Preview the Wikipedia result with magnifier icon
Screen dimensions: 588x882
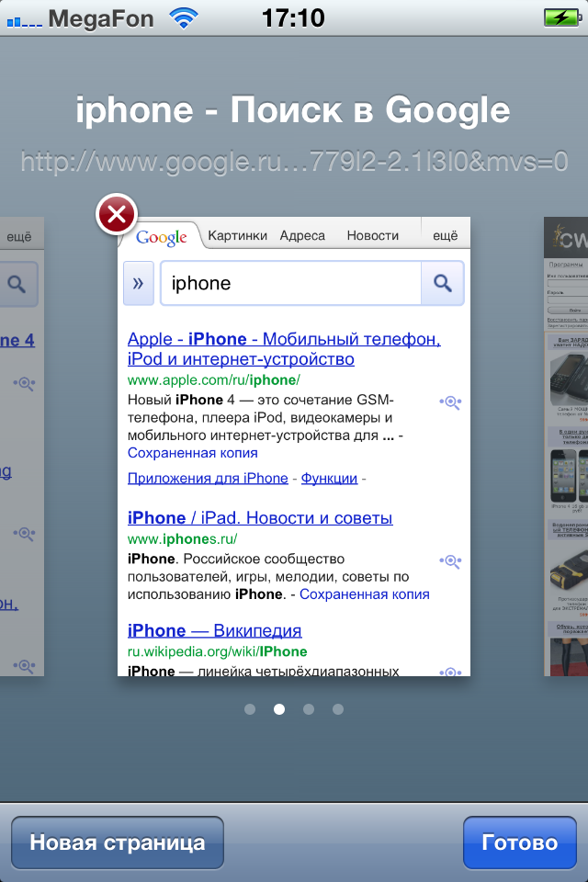pos(449,672)
